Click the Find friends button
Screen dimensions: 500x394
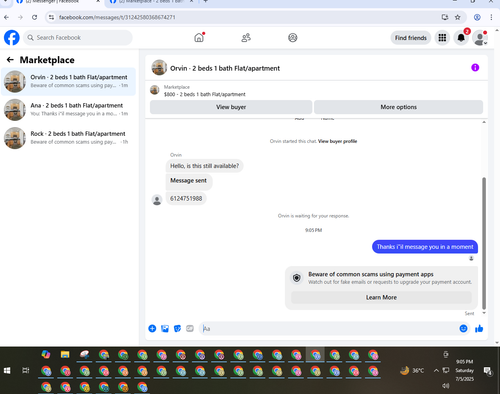tap(411, 38)
